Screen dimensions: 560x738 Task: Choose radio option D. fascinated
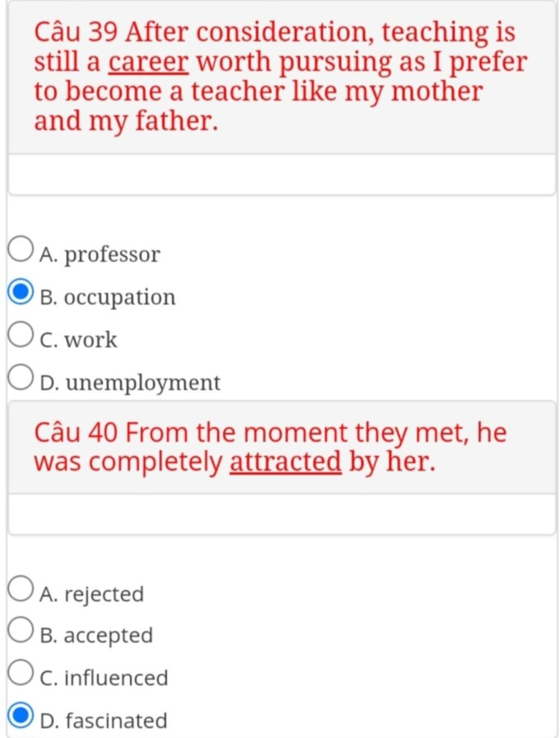(x=21, y=715)
